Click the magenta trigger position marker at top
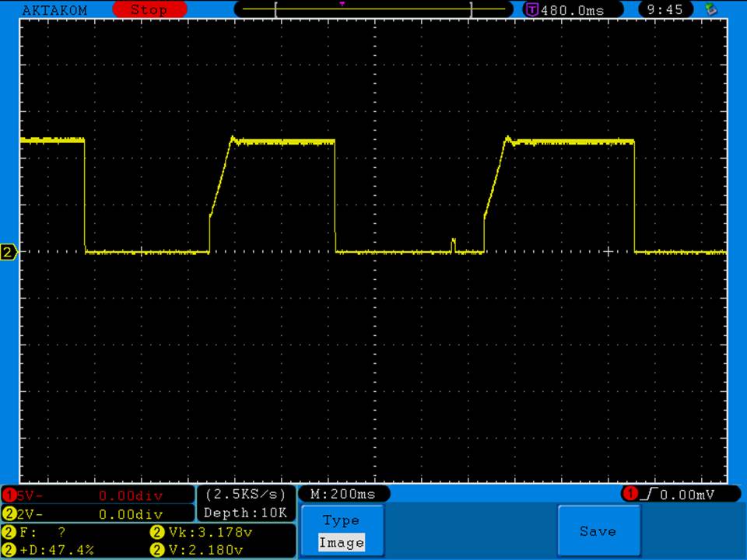 coord(342,4)
